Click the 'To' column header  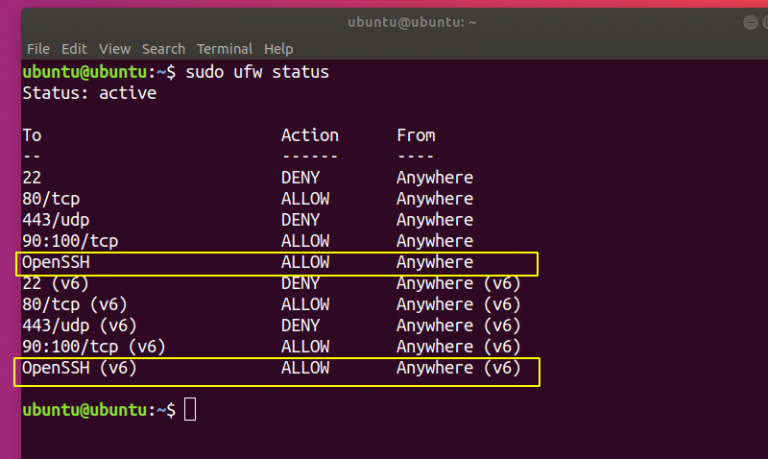[32, 135]
